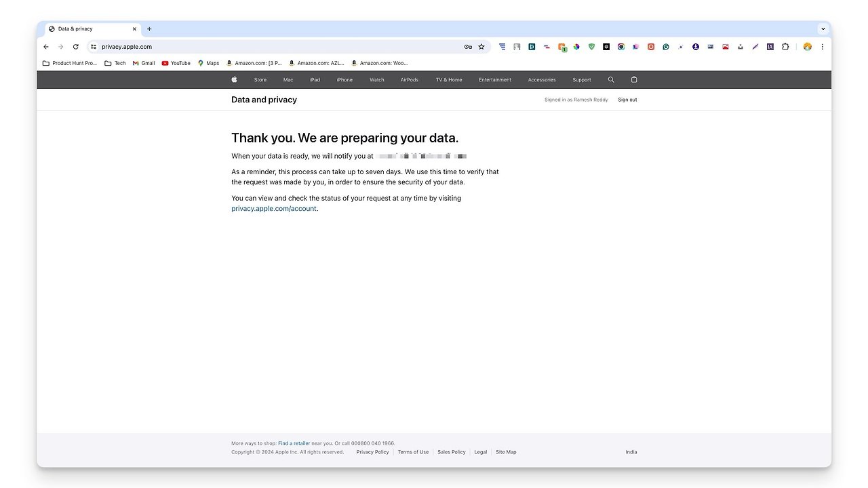Viewport: 868px width, 488px height.
Task: Open the Mac menu
Action: [288, 80]
